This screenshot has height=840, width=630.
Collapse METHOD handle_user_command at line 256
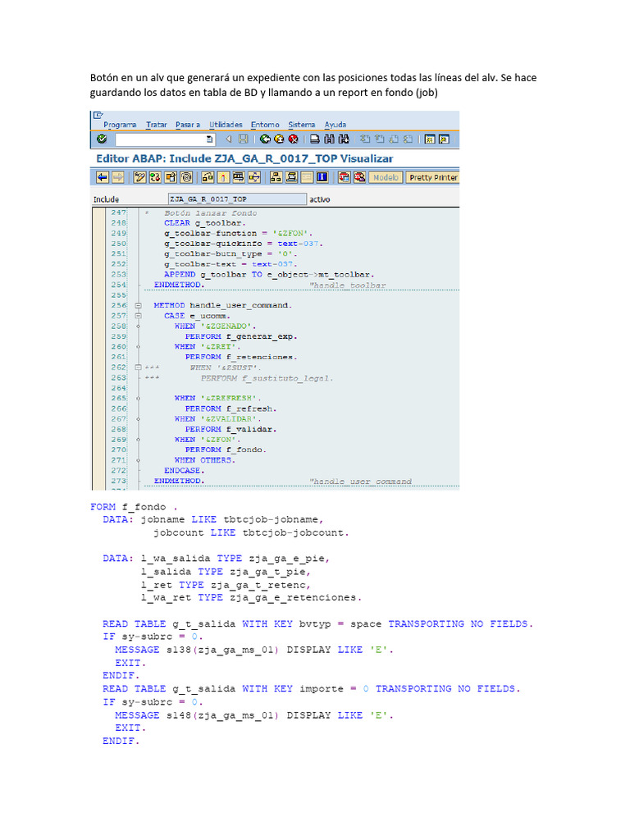click(x=138, y=305)
